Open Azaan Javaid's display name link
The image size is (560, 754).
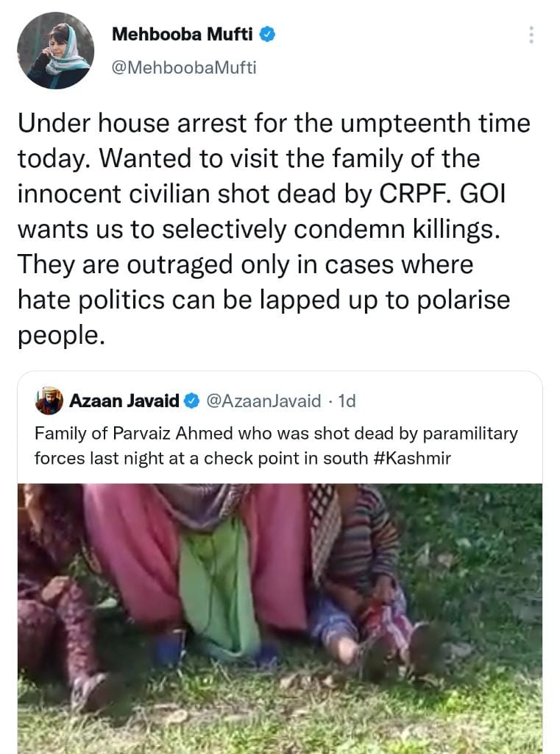coord(124,401)
